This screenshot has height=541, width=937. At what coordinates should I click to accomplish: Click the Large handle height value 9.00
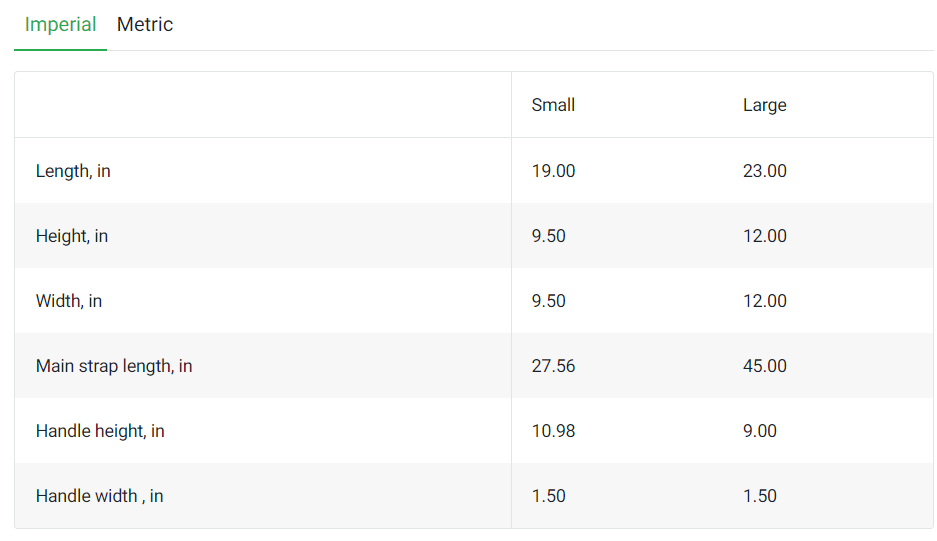point(759,431)
